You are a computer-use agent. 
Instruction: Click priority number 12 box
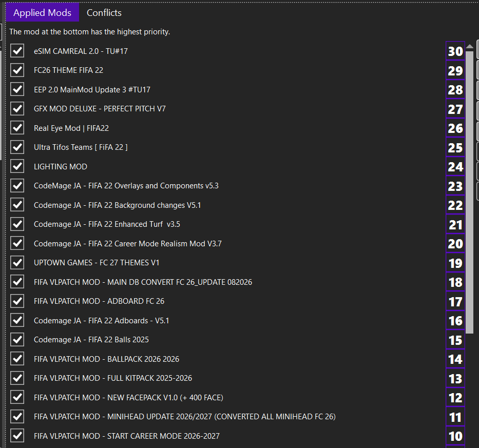pos(455,397)
